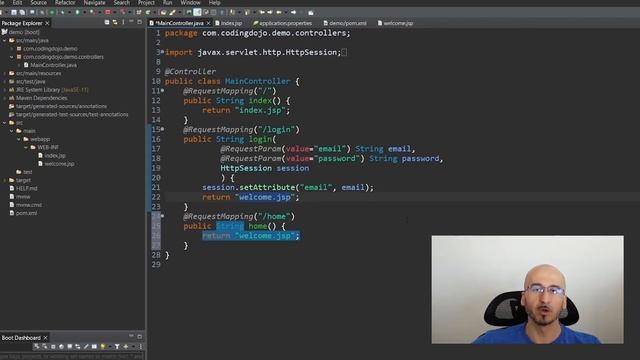Expand the com.codingdojo.demo package node
Viewport: 640px width, 360px height.
click(12, 49)
